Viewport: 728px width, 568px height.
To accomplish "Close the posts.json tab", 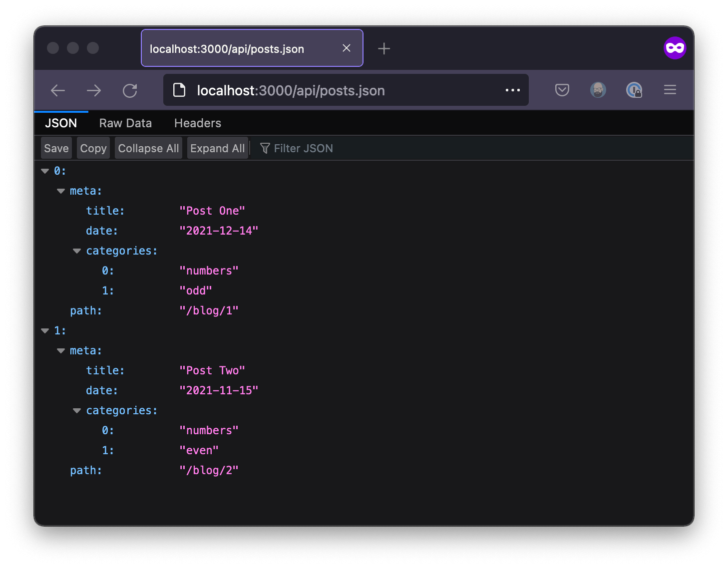I will coord(347,48).
